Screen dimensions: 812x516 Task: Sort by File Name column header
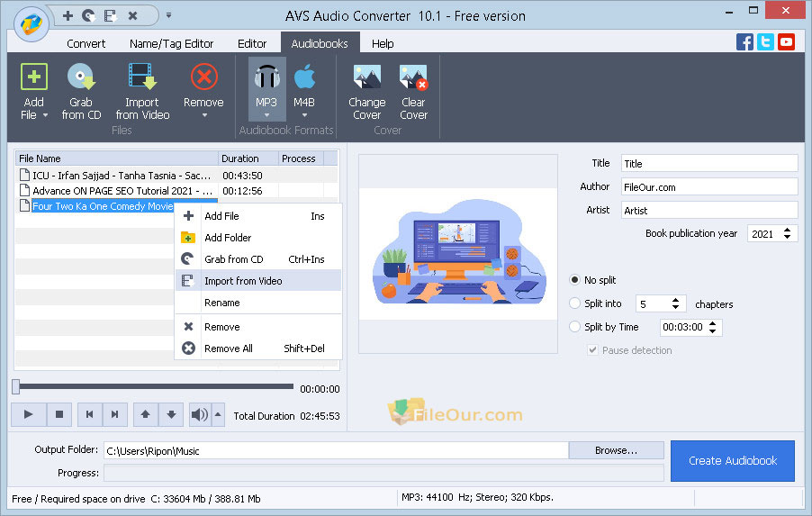click(x=116, y=158)
